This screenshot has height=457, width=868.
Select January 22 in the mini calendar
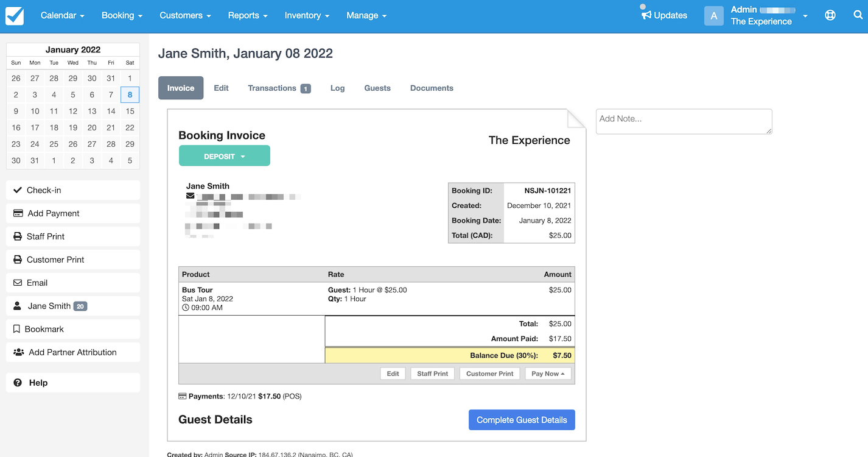130,127
